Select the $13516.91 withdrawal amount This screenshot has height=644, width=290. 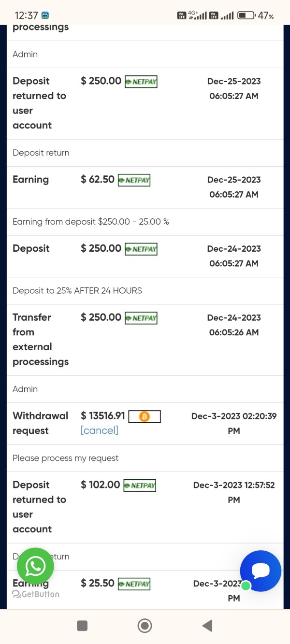click(103, 416)
